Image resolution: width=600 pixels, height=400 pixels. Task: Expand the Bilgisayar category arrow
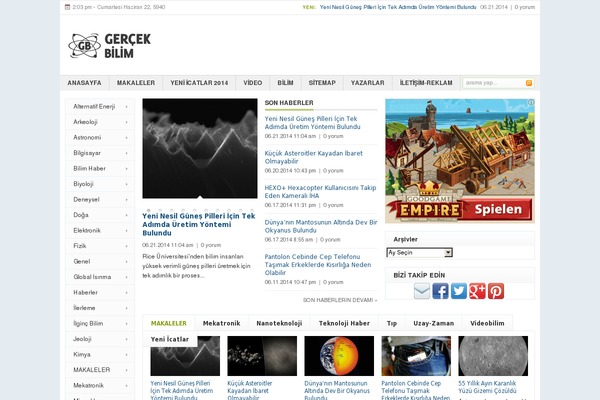click(x=127, y=153)
